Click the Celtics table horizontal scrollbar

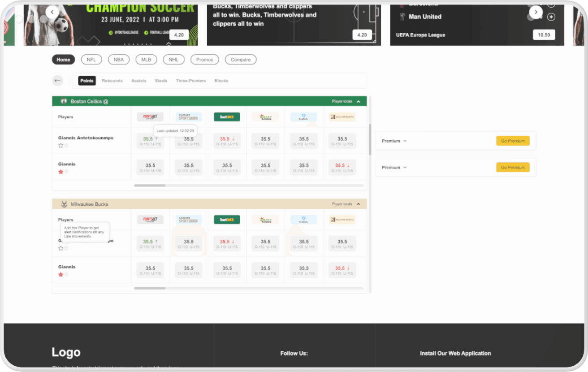pos(150,185)
